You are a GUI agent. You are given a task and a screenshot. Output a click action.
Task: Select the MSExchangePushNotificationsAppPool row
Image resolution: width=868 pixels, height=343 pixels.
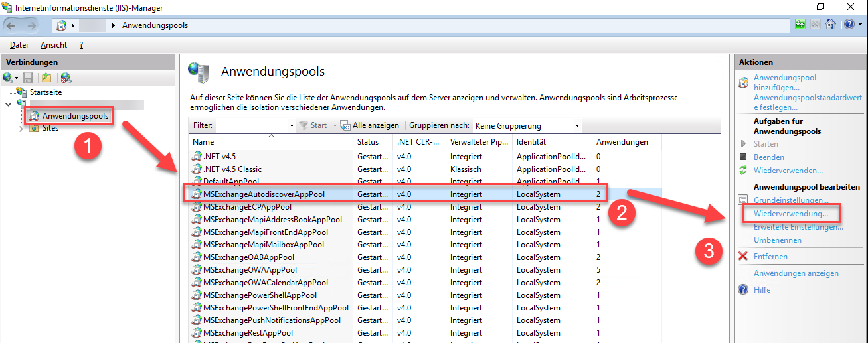425,320
